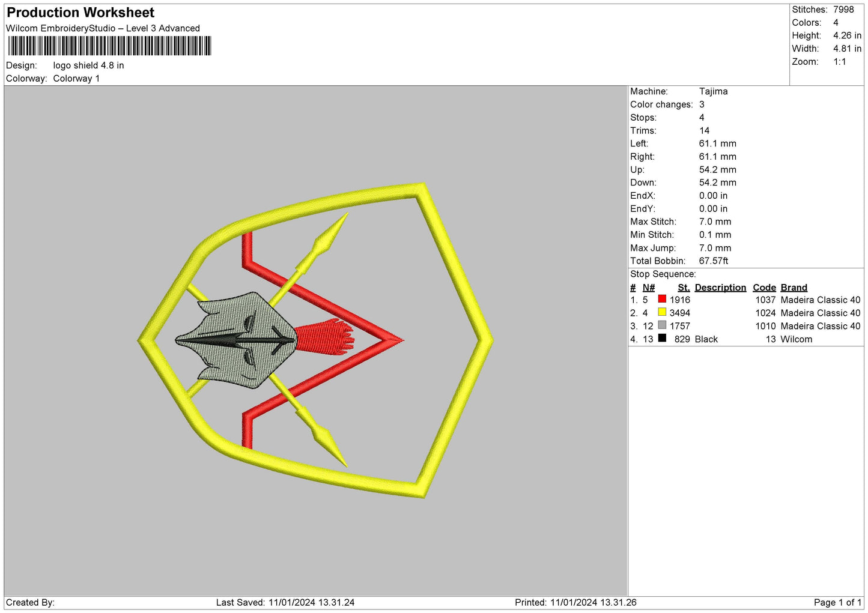Click the Total Bobbin value 67.57ft
Image resolution: width=868 pixels, height=613 pixels.
714,261
